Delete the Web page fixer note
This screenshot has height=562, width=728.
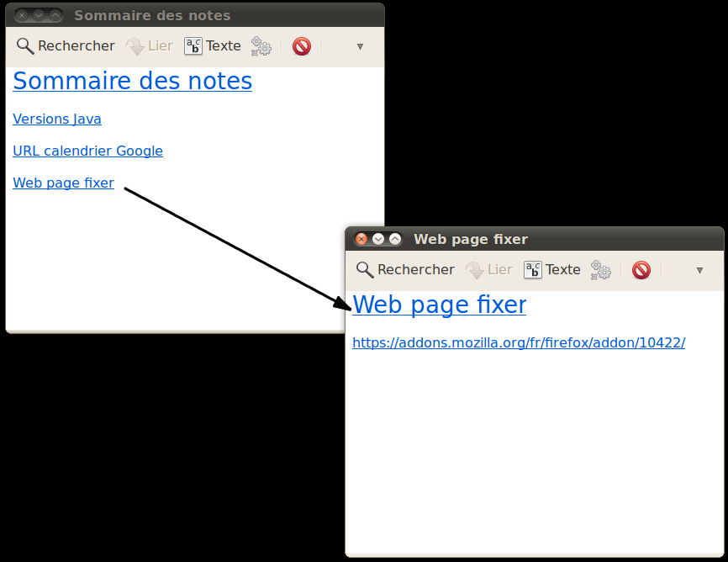pyautogui.click(x=641, y=270)
